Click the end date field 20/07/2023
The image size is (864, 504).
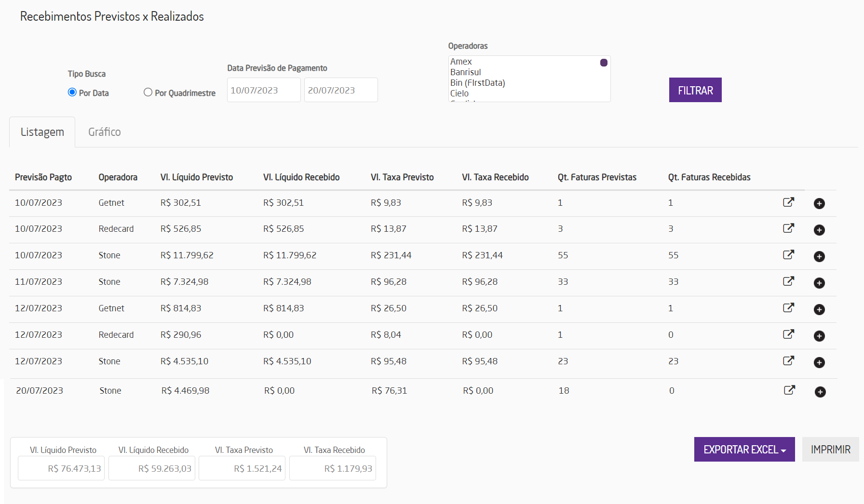[x=340, y=90]
